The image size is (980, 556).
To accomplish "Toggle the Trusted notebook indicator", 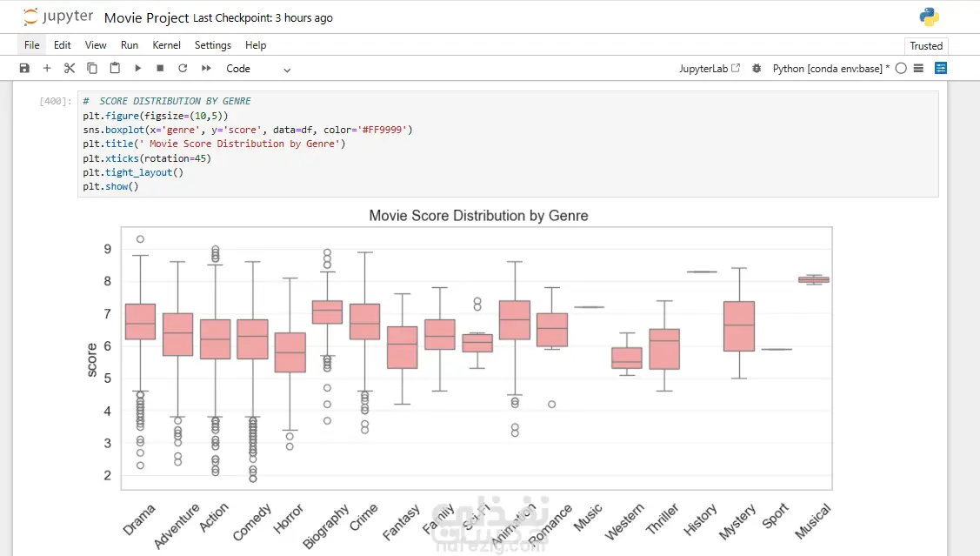I will pos(926,46).
